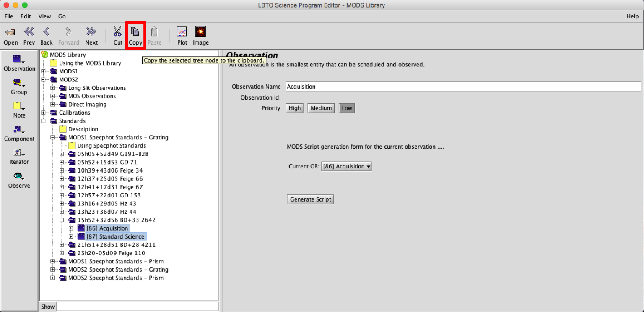The height and width of the screenshot is (312, 644).
Task: Open the Go menu
Action: pos(62,16)
